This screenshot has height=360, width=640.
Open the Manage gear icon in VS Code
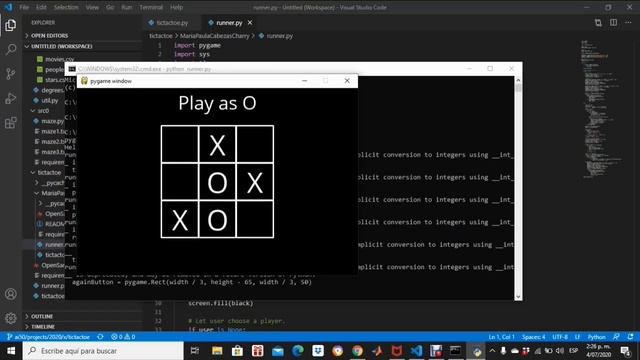(x=11, y=318)
